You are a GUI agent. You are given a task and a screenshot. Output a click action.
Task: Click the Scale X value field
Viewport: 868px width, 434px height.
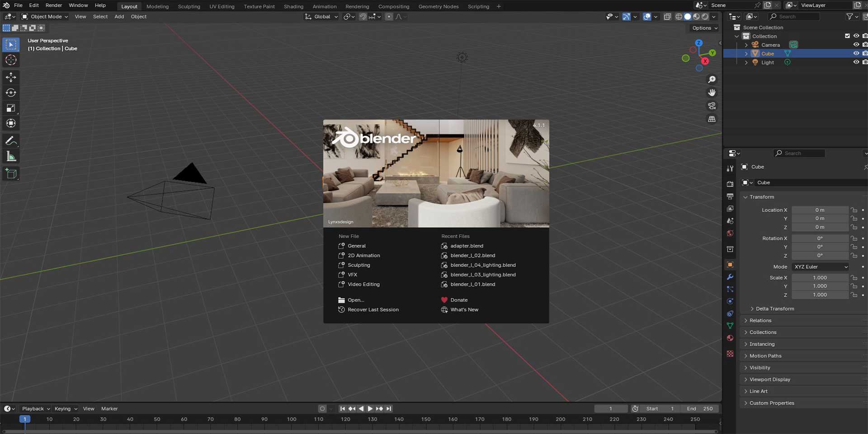(x=820, y=278)
